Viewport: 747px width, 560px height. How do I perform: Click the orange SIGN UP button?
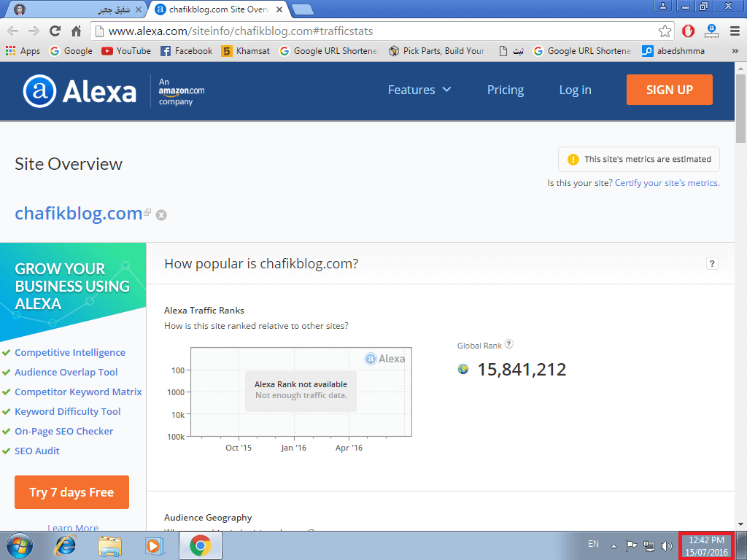(x=670, y=90)
